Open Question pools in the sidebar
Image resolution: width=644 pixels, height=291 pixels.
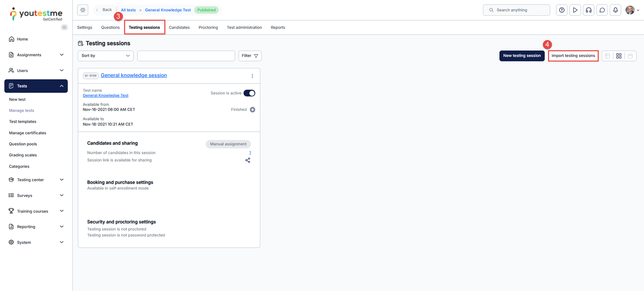click(x=23, y=144)
